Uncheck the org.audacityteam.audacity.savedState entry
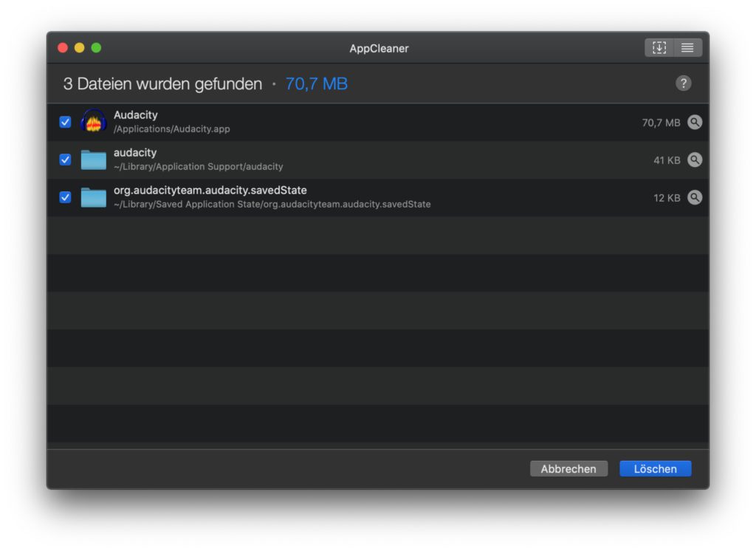The image size is (756, 551). point(65,196)
